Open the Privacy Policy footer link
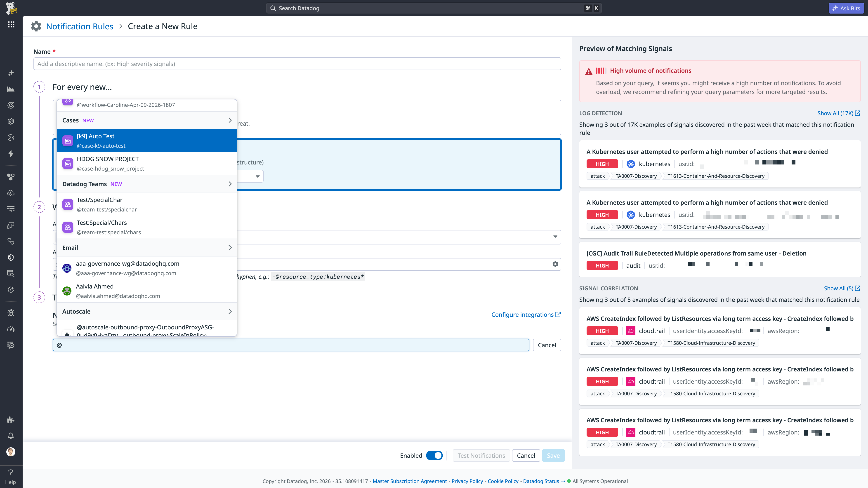 tap(467, 481)
